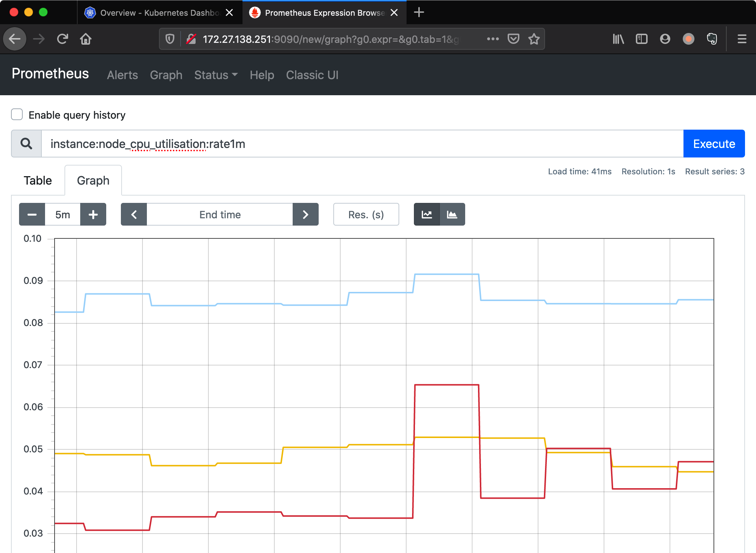Click the insecure connection padlock icon
The height and width of the screenshot is (553, 756).
tap(191, 39)
